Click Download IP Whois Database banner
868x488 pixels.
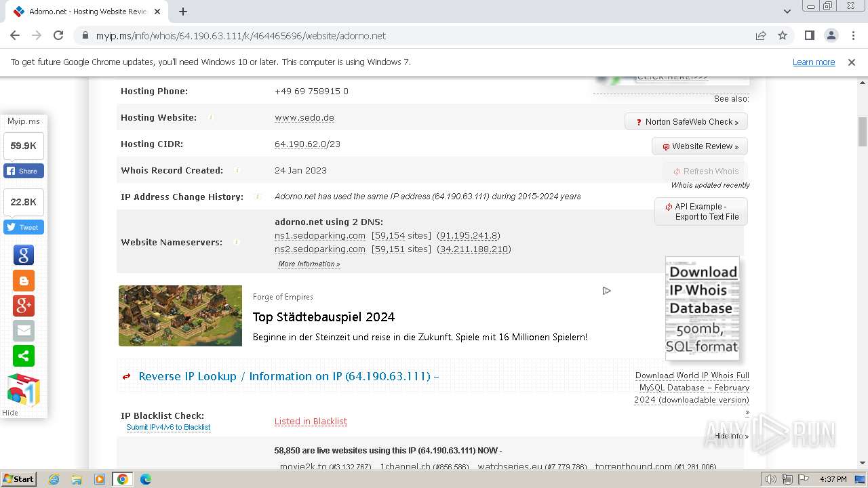[702, 308]
